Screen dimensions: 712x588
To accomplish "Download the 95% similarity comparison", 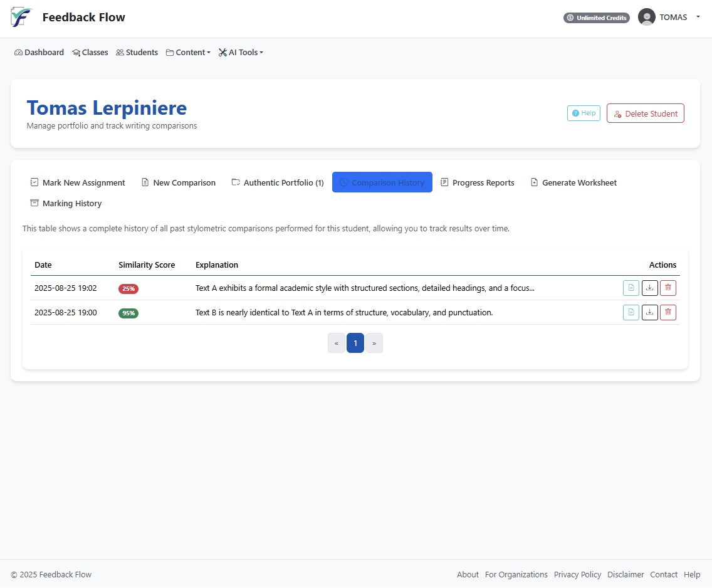I will pos(649,312).
